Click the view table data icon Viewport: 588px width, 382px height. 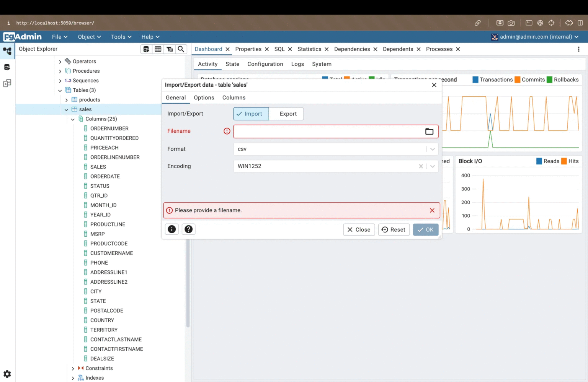pos(158,49)
